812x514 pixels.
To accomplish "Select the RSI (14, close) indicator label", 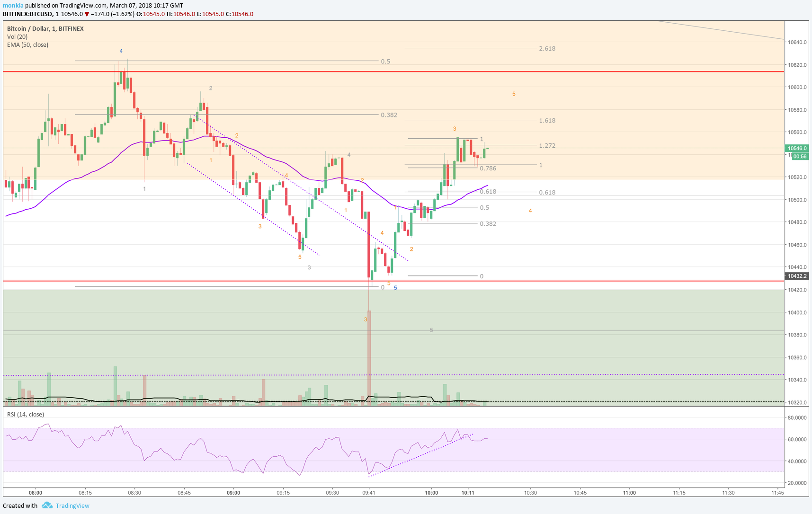I will [x=26, y=414].
